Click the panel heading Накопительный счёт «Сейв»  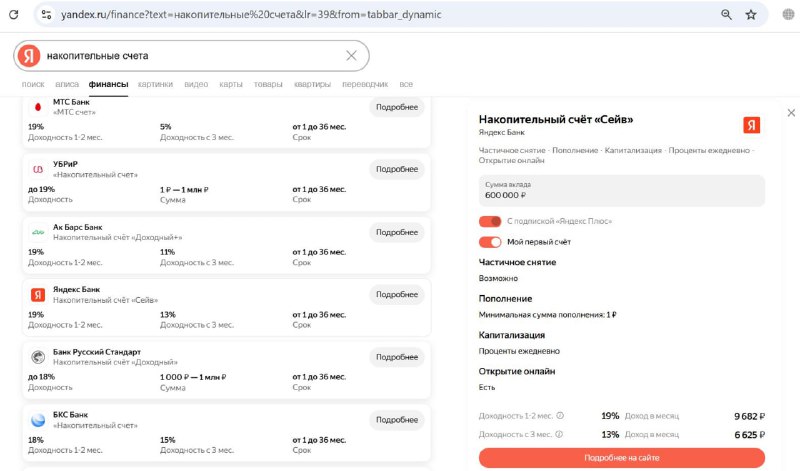click(556, 119)
